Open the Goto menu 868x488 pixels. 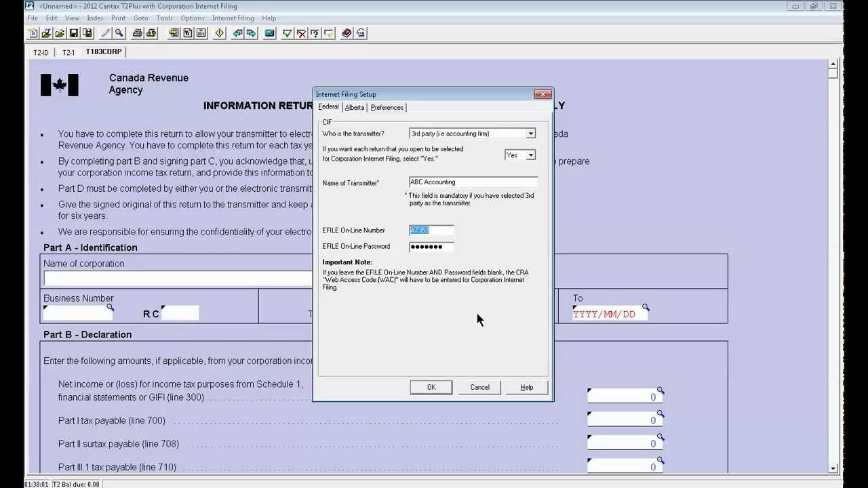(140, 18)
